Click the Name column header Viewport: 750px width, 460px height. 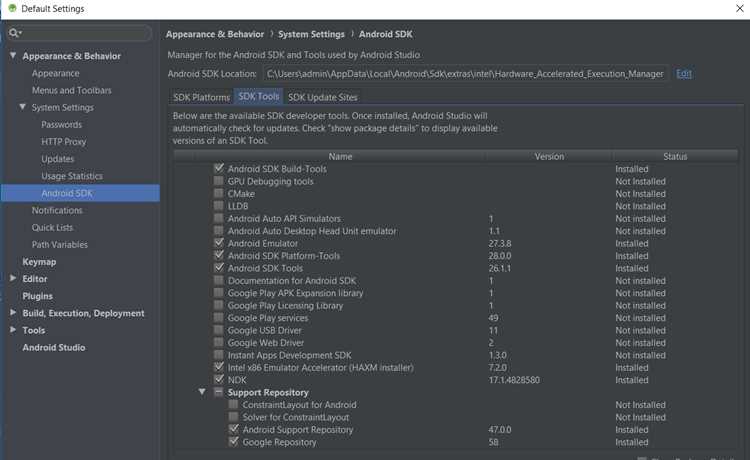tap(340, 156)
